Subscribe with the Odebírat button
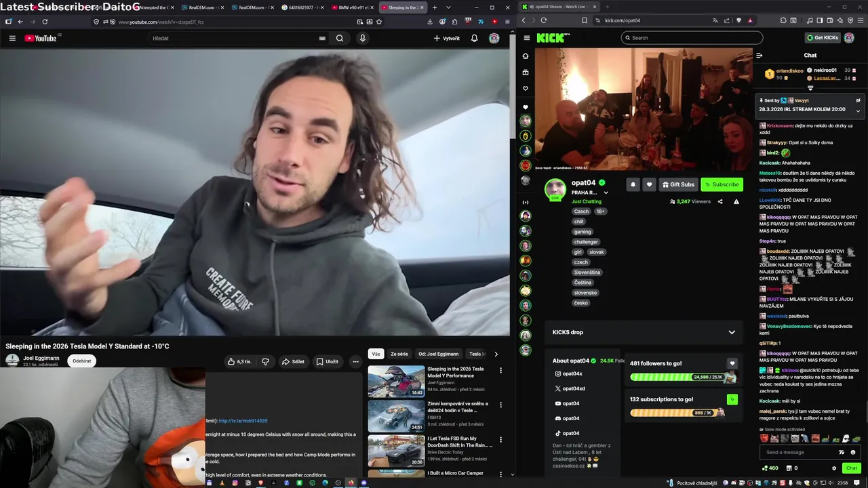Screen dimensions: 868x488 tap(82, 361)
